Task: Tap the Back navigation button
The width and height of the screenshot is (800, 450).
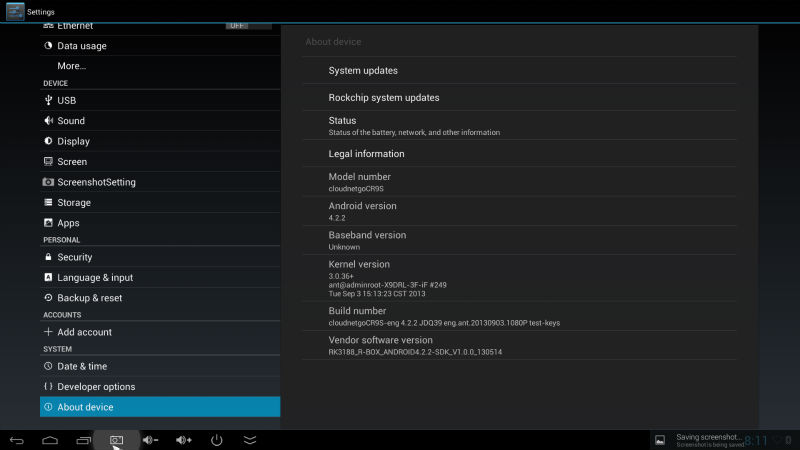Action: 17,440
